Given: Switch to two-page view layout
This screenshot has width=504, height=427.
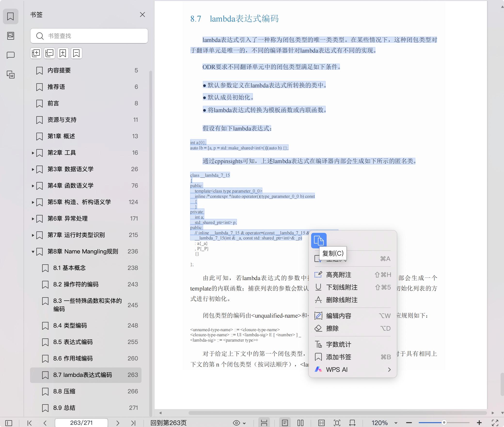Looking at the screenshot, I should (x=300, y=423).
